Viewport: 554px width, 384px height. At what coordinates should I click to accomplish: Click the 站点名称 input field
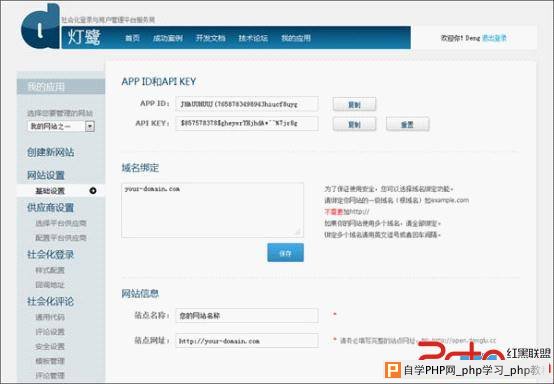coord(247,315)
